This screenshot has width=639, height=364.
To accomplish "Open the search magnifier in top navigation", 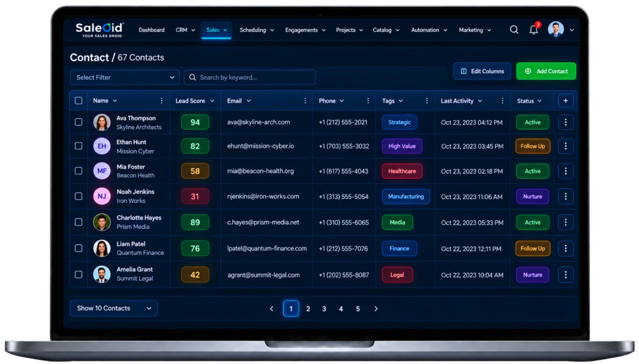I will tap(514, 30).
